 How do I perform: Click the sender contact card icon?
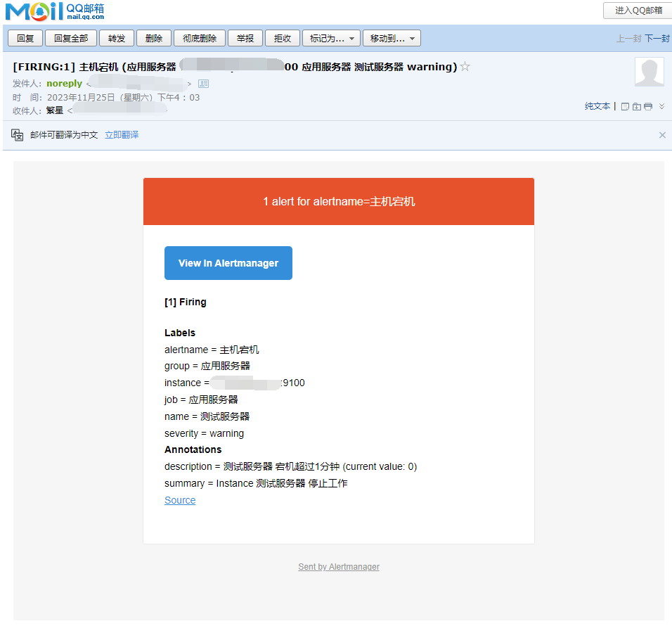point(203,84)
